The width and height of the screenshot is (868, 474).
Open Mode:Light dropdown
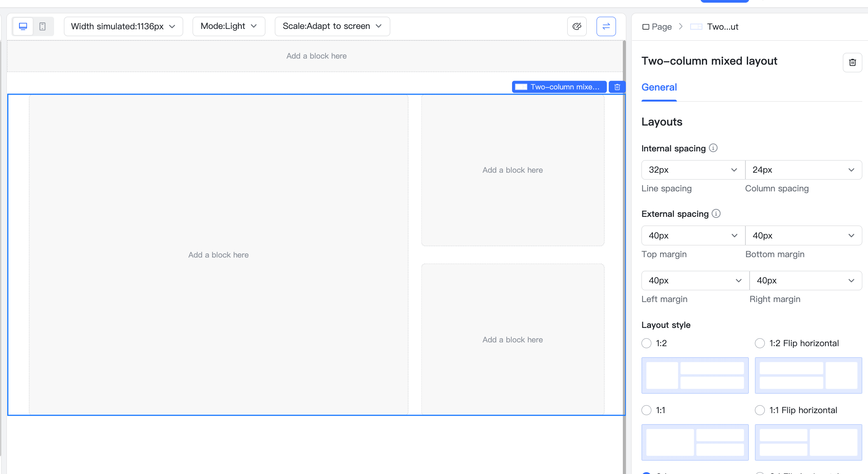(x=229, y=26)
